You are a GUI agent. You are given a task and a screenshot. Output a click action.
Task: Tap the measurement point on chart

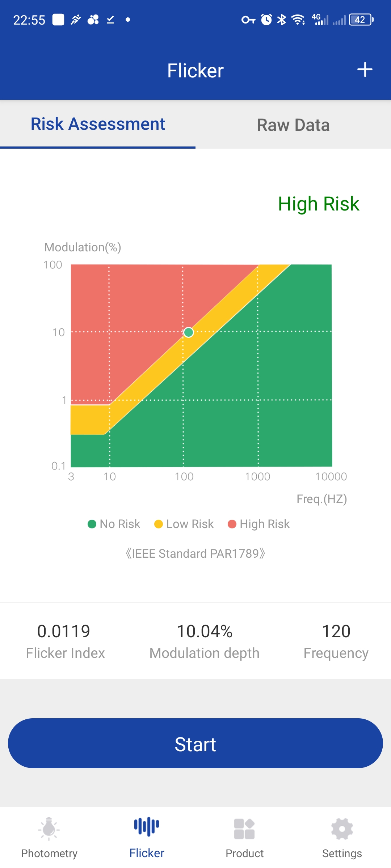189,332
